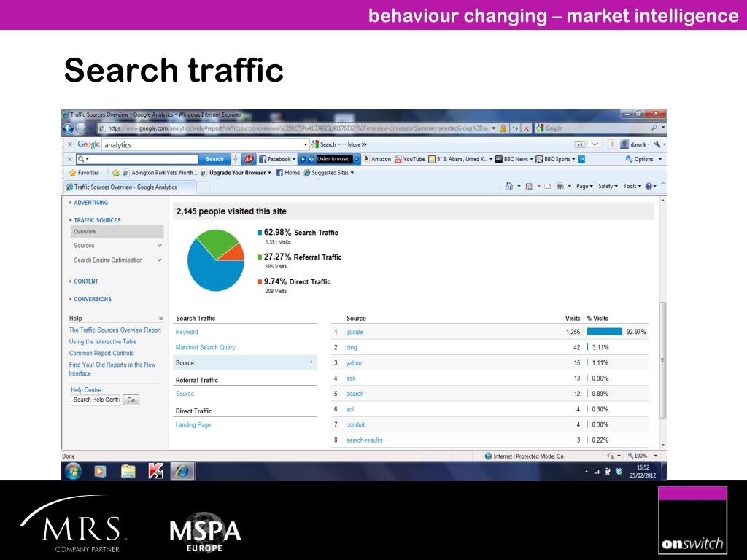
Task: Click The Traffic Sources Overview Report help link
Action: coord(115,330)
